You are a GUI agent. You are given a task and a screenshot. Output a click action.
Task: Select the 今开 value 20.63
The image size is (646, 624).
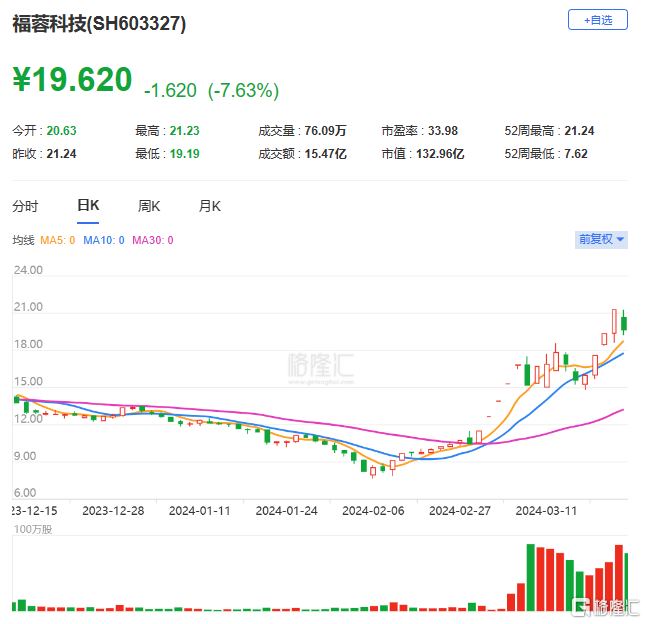61,131
